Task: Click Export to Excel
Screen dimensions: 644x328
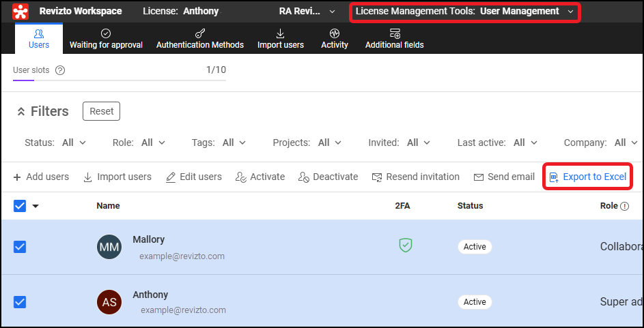Action: point(588,177)
